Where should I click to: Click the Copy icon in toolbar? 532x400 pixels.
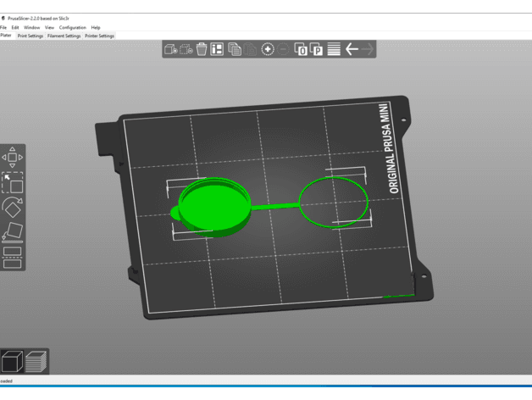(235, 49)
